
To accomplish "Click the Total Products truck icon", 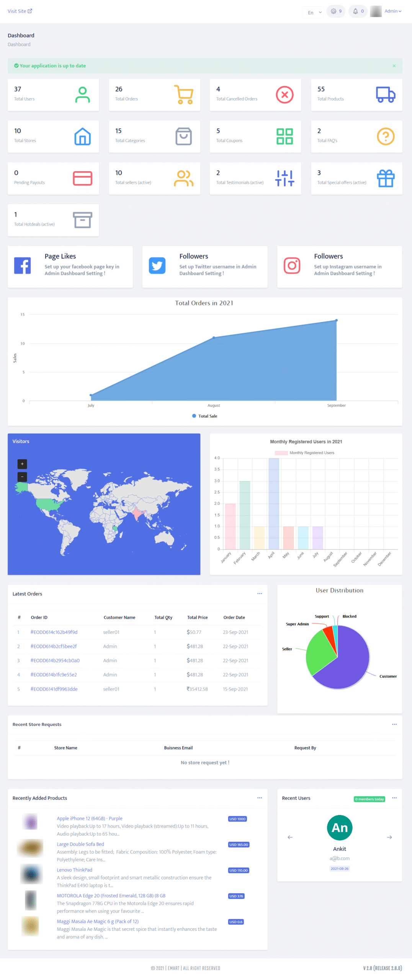I will (385, 95).
